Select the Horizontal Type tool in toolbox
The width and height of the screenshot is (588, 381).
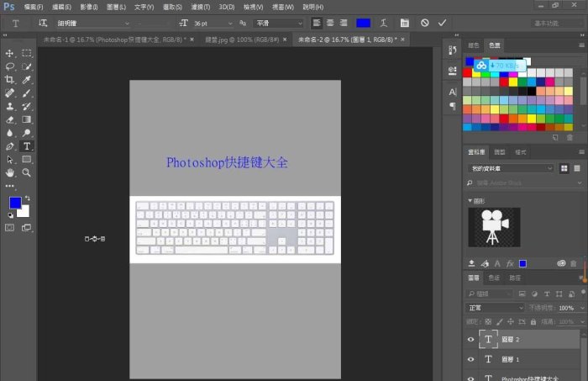27,146
